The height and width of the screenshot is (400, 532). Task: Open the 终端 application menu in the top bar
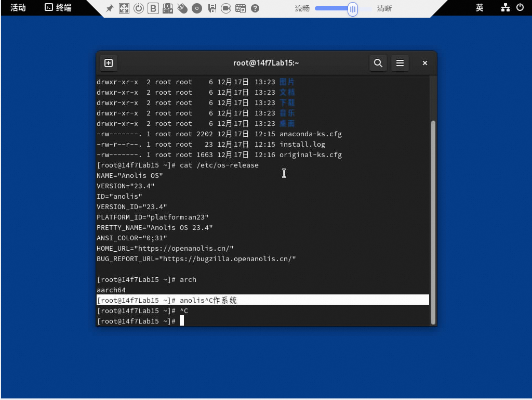pos(58,8)
